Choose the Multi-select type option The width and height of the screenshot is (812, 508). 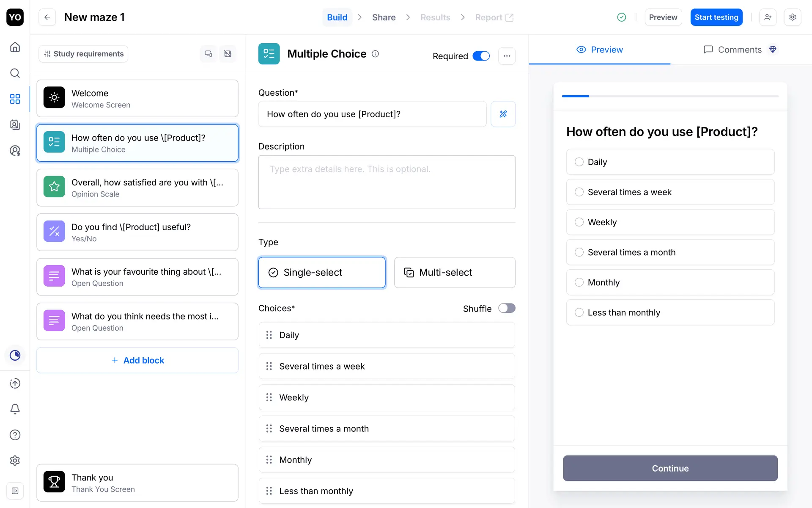tap(454, 273)
